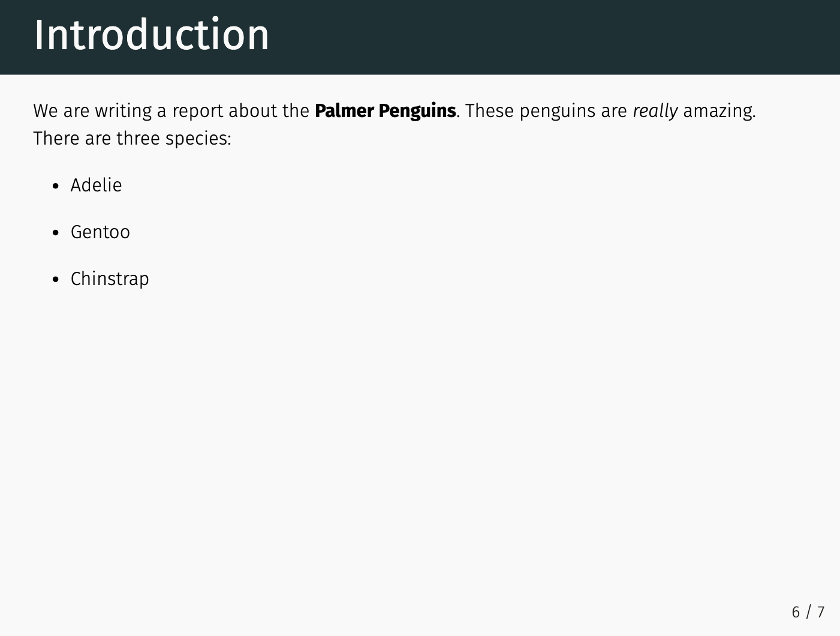The width and height of the screenshot is (840, 636).
Task: Click the total slide count 7
Action: (820, 612)
